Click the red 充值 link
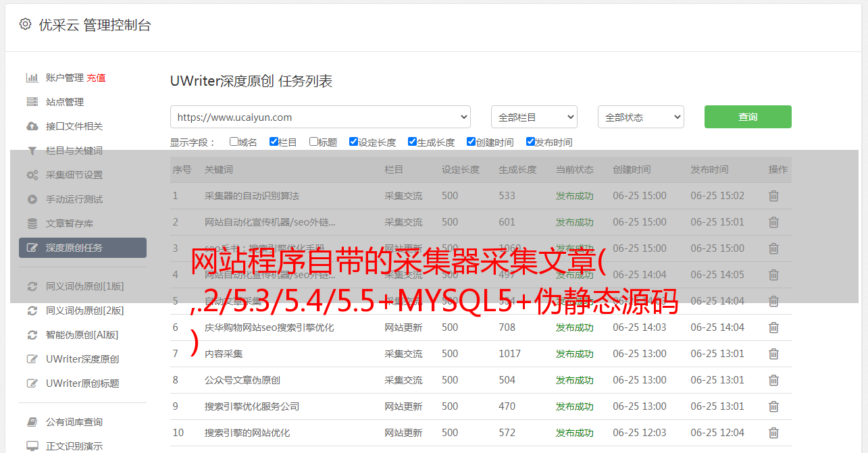 pos(96,78)
